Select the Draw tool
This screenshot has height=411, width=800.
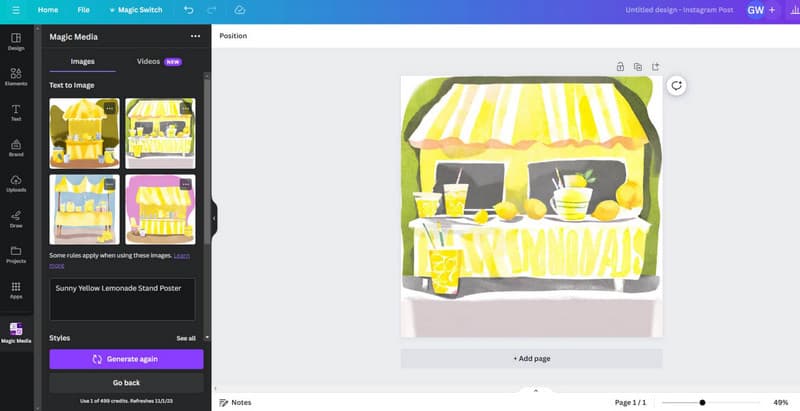click(16, 217)
